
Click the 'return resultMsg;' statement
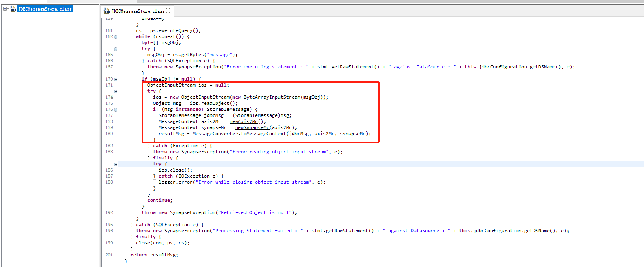154,255
